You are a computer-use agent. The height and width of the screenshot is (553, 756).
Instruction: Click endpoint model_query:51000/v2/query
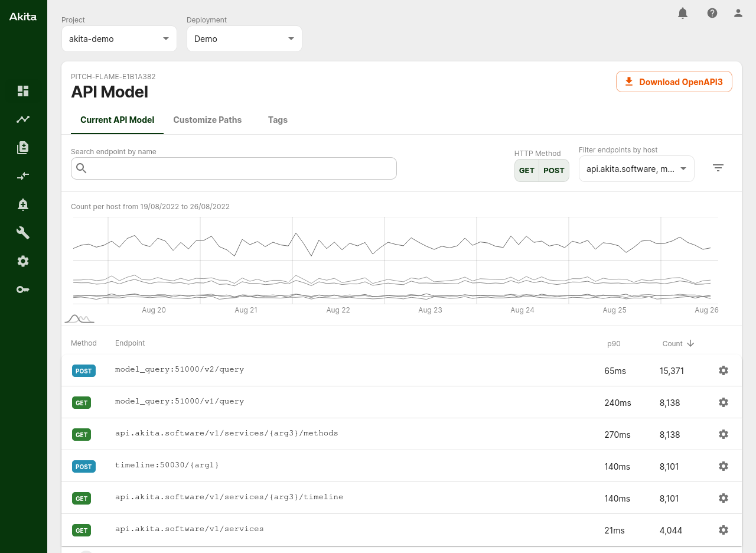(180, 369)
